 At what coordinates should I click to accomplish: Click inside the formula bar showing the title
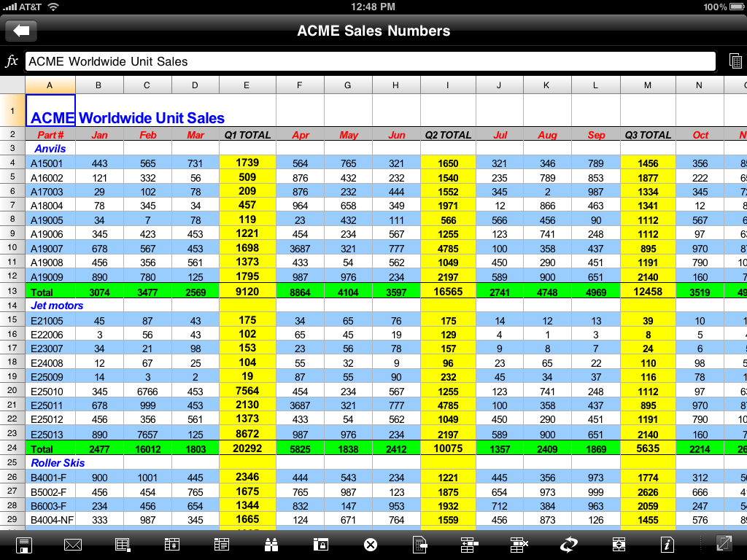(219, 61)
